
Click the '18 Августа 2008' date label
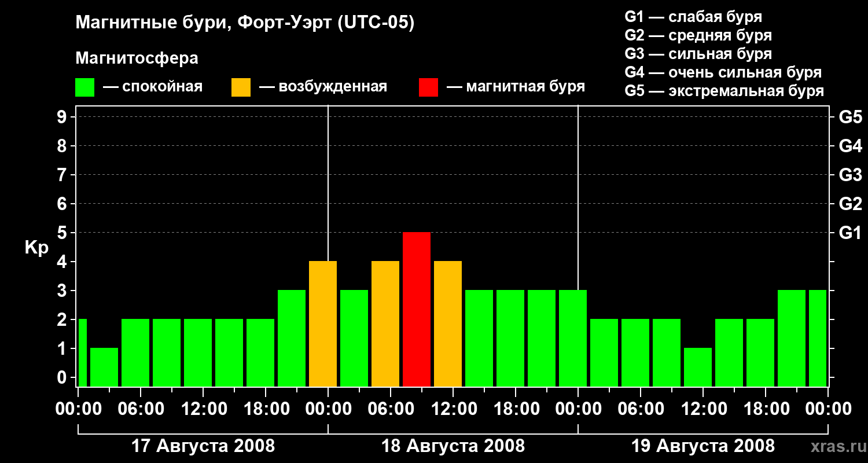453,446
